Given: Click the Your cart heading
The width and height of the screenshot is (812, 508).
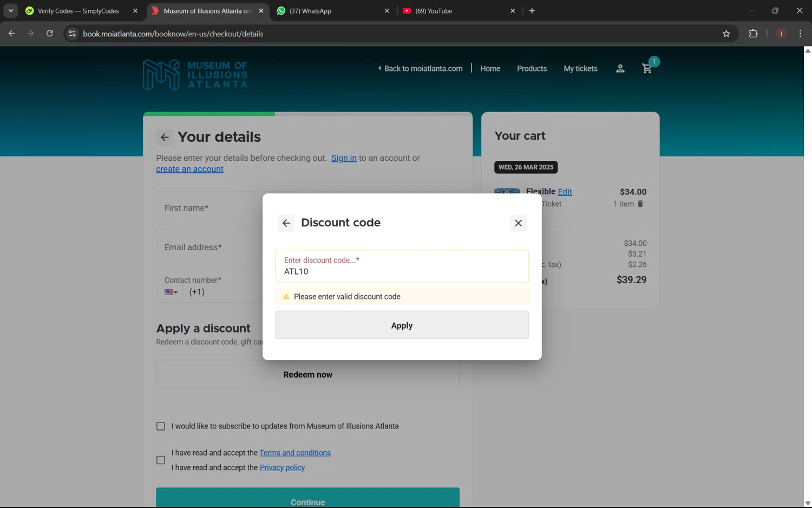Looking at the screenshot, I should click(x=520, y=136).
